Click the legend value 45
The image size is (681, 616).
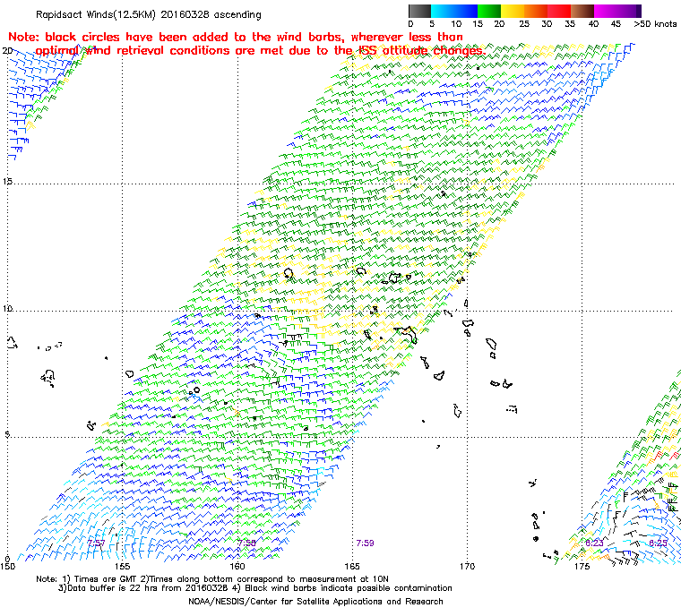616,24
